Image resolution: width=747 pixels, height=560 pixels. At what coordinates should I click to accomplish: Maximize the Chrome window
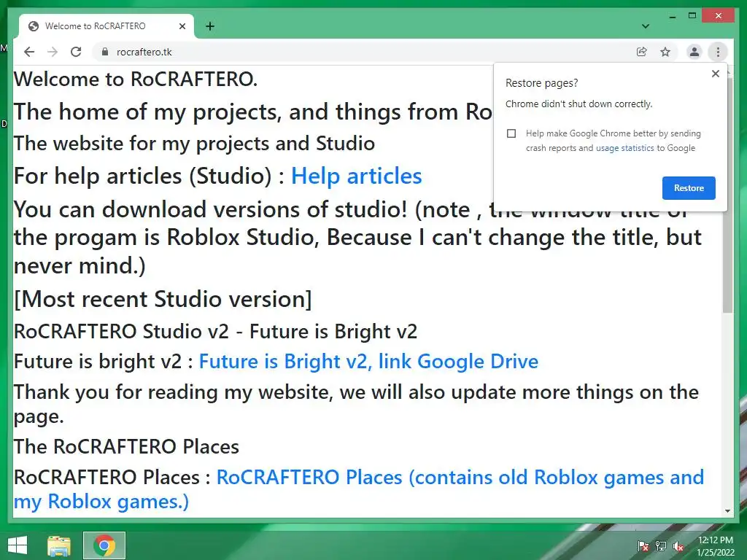click(x=692, y=16)
